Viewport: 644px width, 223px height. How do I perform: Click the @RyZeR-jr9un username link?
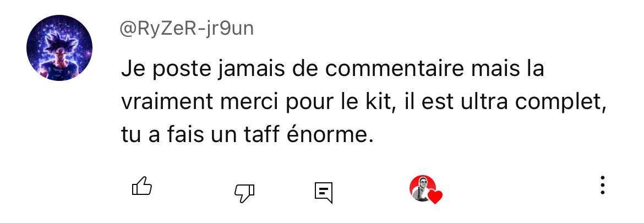(187, 29)
